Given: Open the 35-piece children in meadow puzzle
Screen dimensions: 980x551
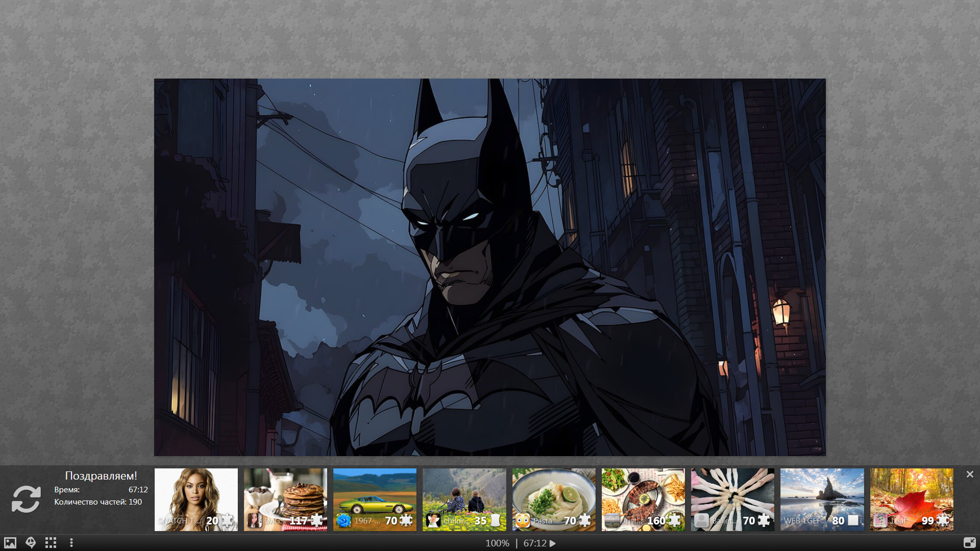Looking at the screenshot, I should pos(464,495).
